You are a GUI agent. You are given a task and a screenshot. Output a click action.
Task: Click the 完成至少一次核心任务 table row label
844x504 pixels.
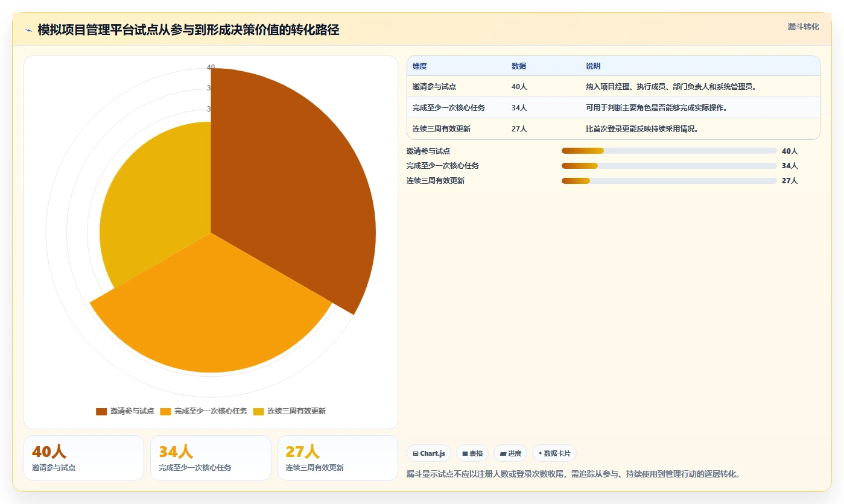449,108
